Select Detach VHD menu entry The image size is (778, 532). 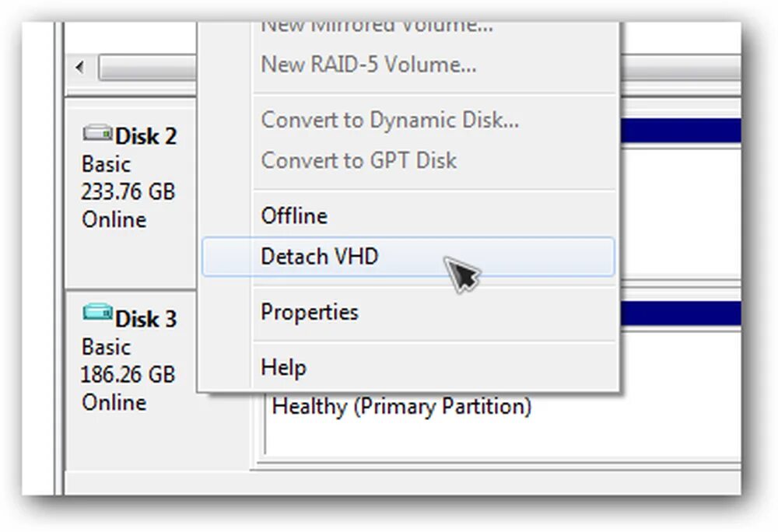tap(408, 257)
